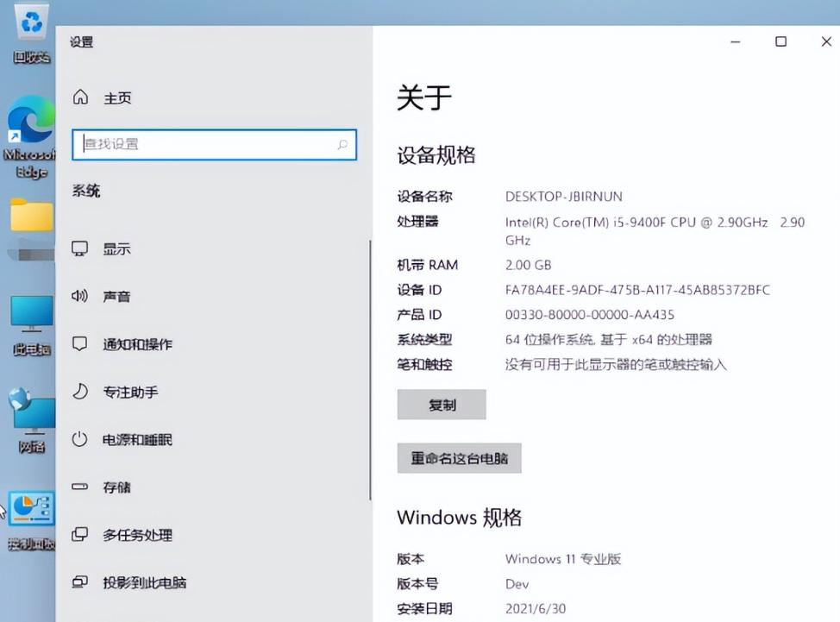Click the 复制 button

(442, 405)
